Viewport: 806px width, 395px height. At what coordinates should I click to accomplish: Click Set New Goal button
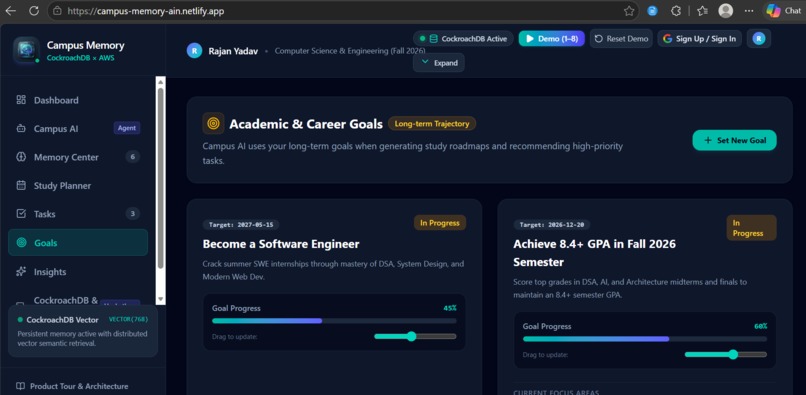(x=735, y=140)
